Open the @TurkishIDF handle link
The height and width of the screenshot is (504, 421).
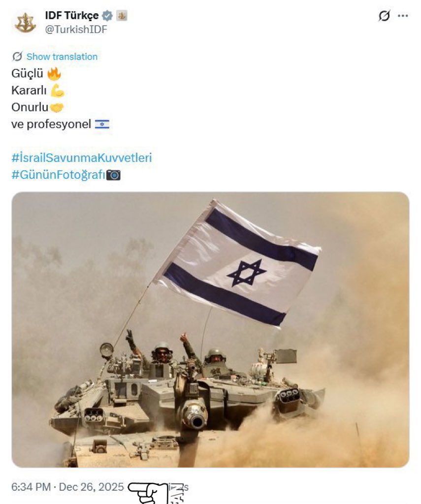[x=76, y=30]
